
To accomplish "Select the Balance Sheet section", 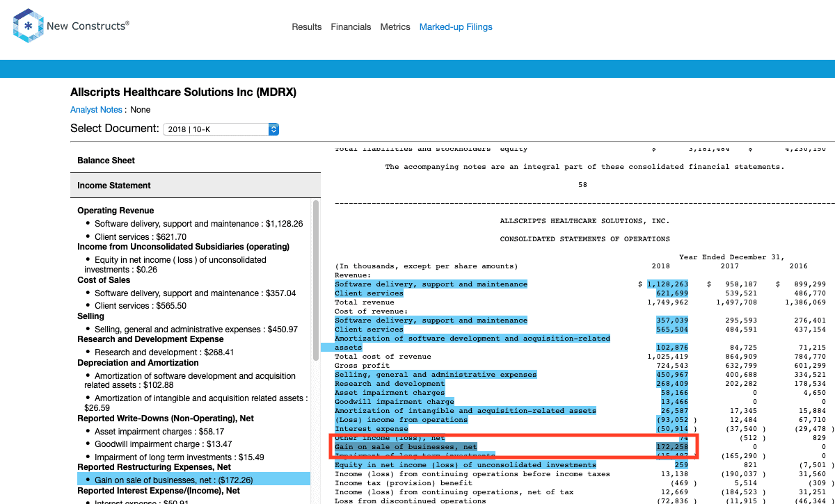I will (x=196, y=161).
